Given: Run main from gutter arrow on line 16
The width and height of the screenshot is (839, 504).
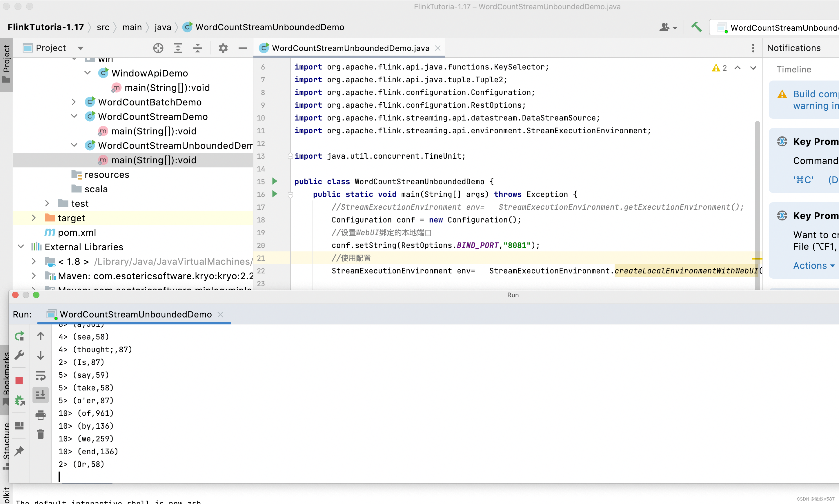Looking at the screenshot, I should [275, 194].
